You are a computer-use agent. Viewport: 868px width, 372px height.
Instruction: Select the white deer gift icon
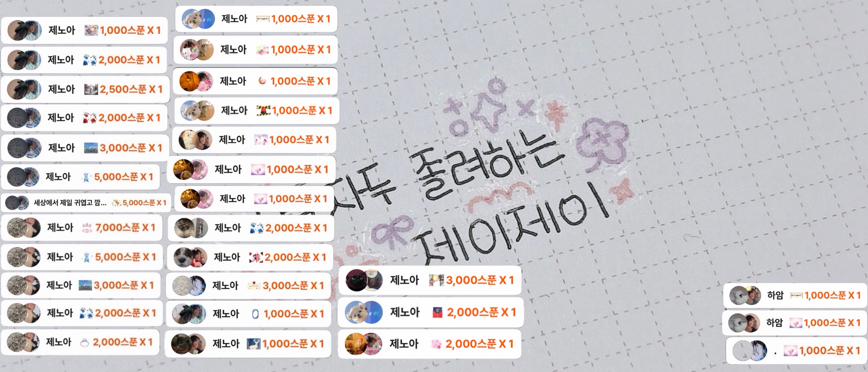(x=253, y=344)
